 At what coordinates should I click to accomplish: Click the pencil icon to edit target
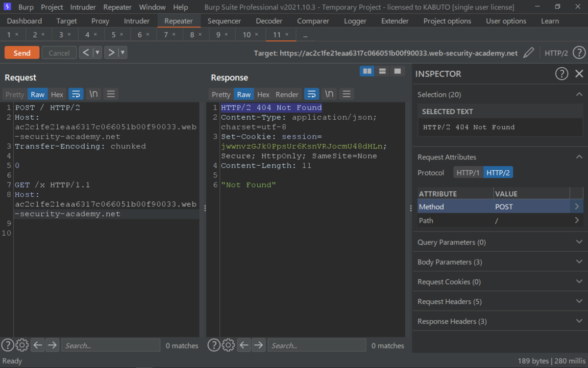pos(528,53)
